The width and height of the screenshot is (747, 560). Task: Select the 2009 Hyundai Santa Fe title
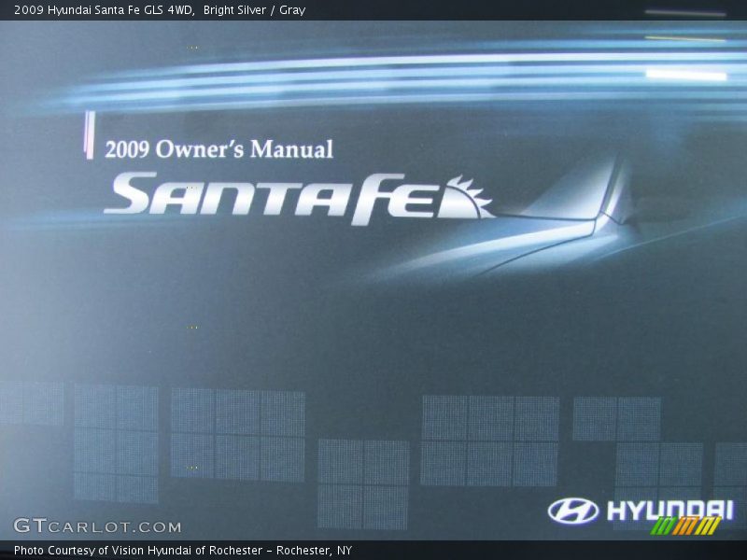pos(75,11)
